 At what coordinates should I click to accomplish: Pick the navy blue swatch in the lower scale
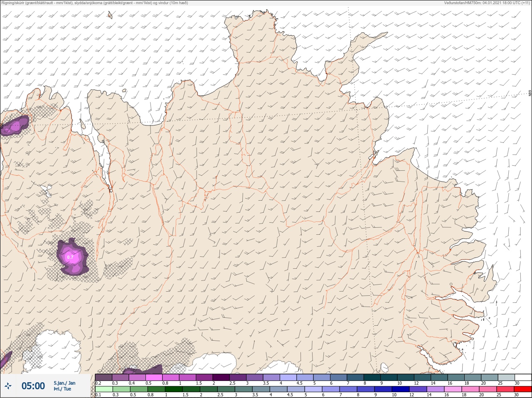click(x=401, y=389)
